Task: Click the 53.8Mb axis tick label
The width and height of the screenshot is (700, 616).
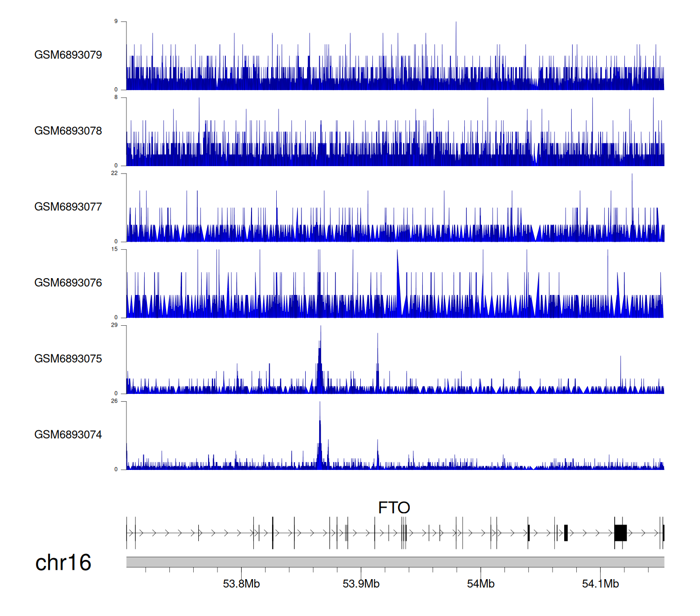Action: (241, 584)
